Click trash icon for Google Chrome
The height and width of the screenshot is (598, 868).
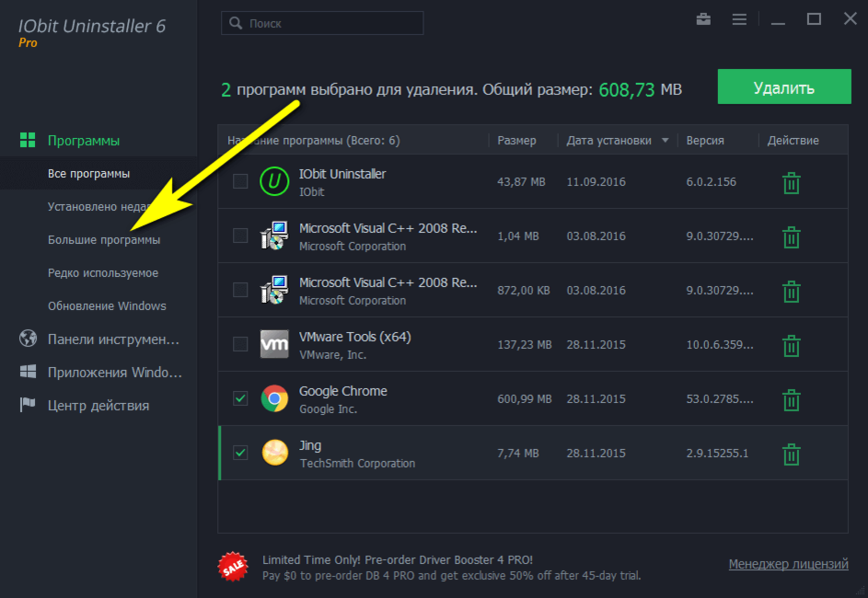click(791, 399)
